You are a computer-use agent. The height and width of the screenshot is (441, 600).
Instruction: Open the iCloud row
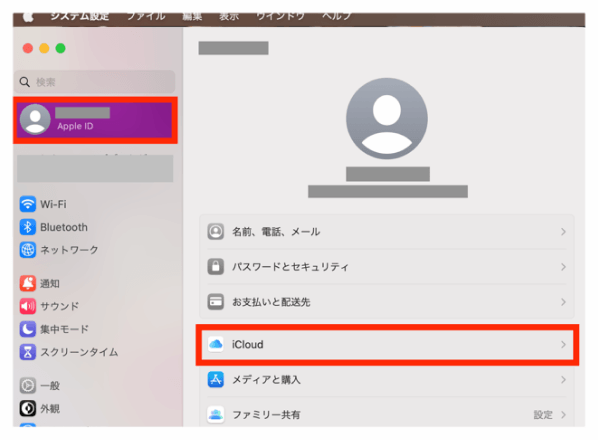[x=387, y=345]
